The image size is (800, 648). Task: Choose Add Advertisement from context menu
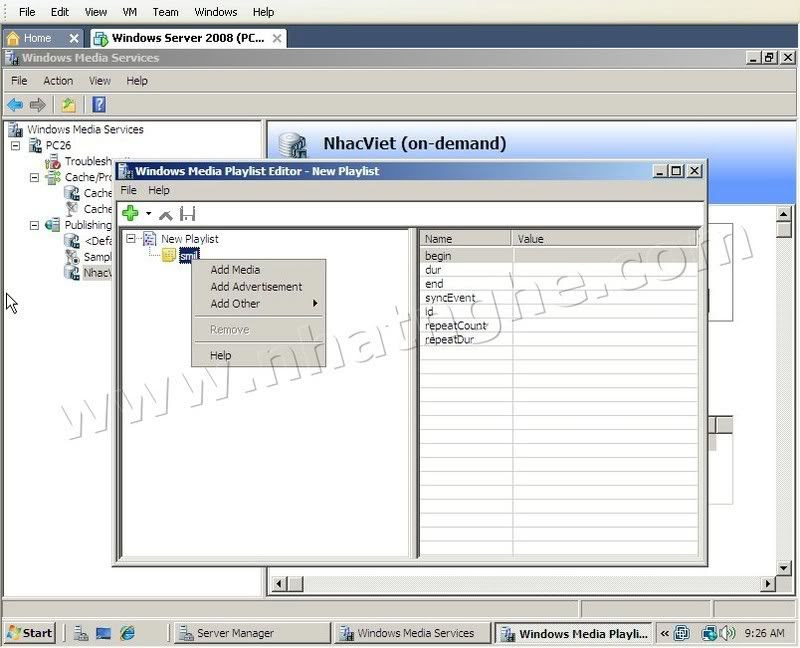coord(256,287)
